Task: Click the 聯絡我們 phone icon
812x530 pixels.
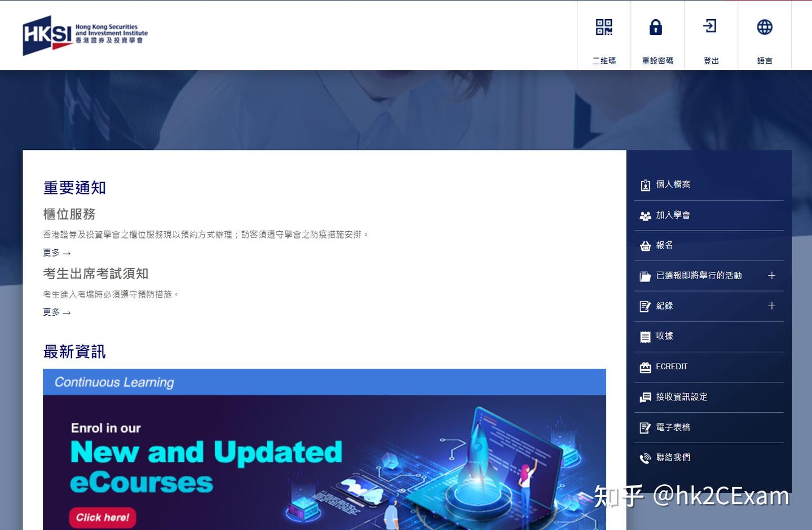Action: pos(645,458)
